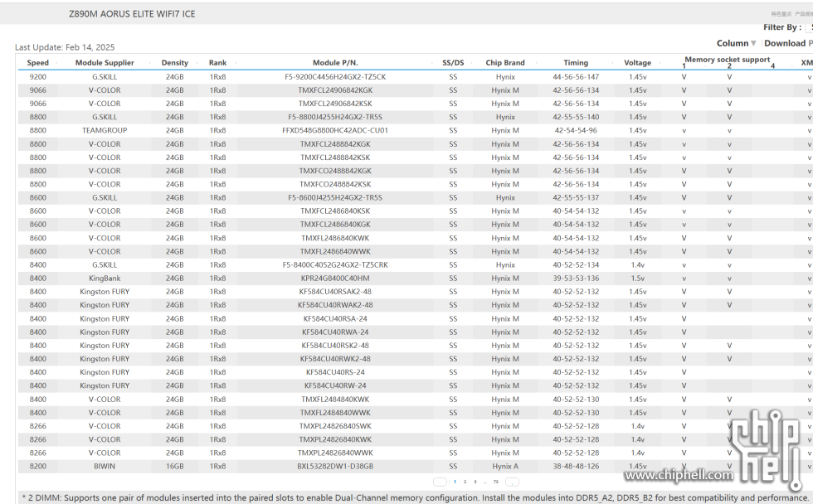Open the Column dropdown arrow
The width and height of the screenshot is (813, 504).
tap(753, 43)
